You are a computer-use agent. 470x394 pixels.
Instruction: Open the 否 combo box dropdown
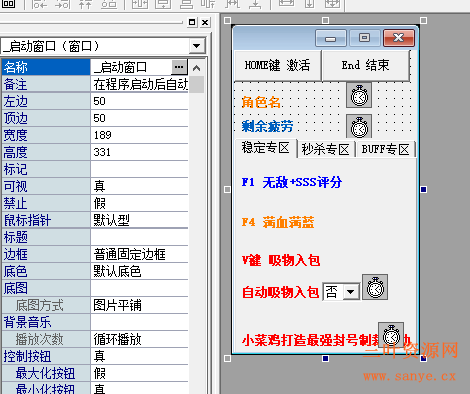[x=350, y=292]
